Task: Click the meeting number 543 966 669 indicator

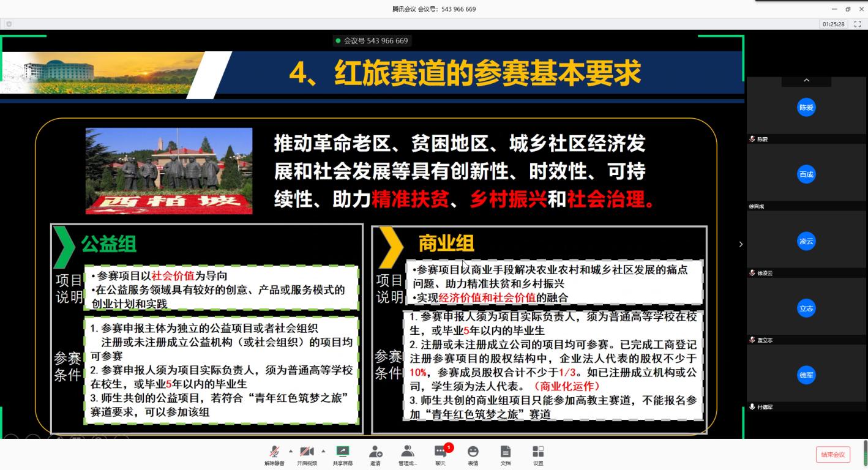Action: click(x=372, y=41)
